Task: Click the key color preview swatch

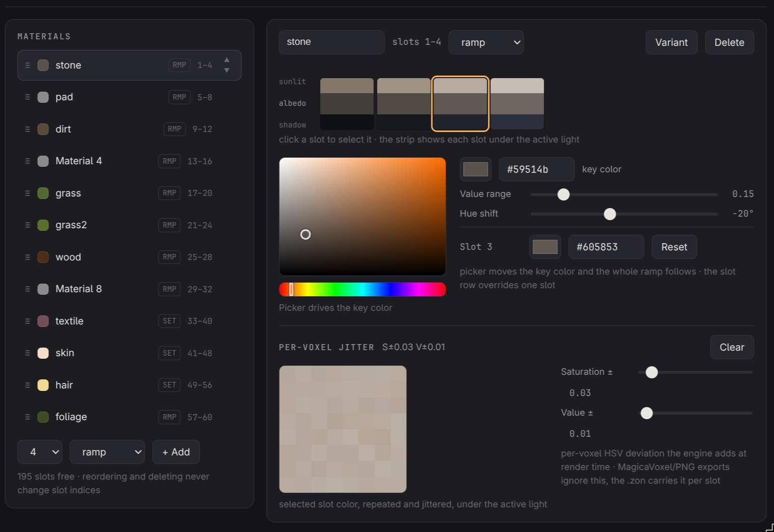Action: pos(476,169)
